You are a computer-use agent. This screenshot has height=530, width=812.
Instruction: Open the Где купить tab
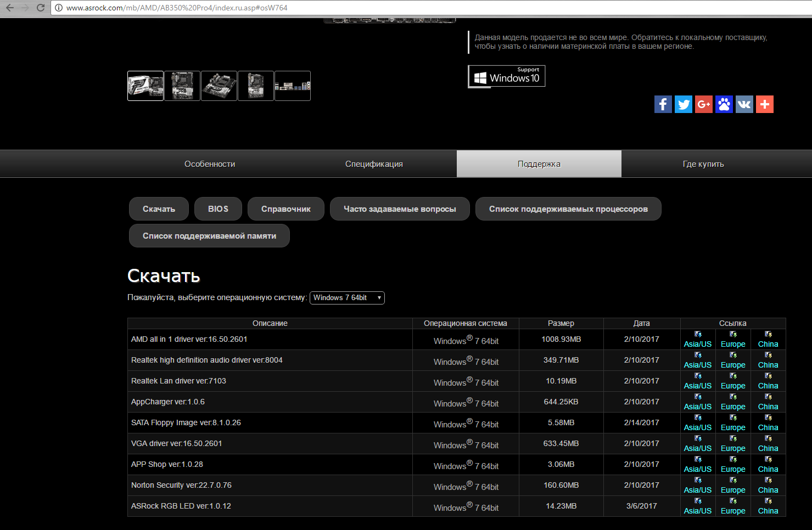point(703,164)
